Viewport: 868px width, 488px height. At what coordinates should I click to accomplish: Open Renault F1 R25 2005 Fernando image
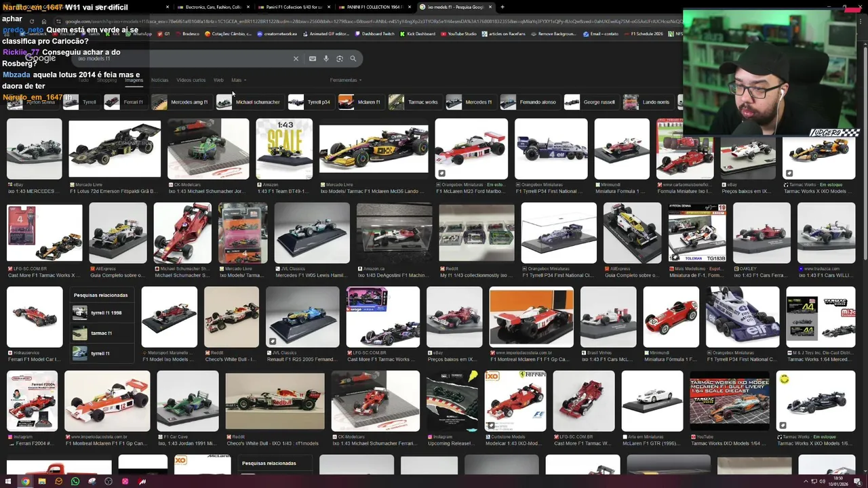302,317
